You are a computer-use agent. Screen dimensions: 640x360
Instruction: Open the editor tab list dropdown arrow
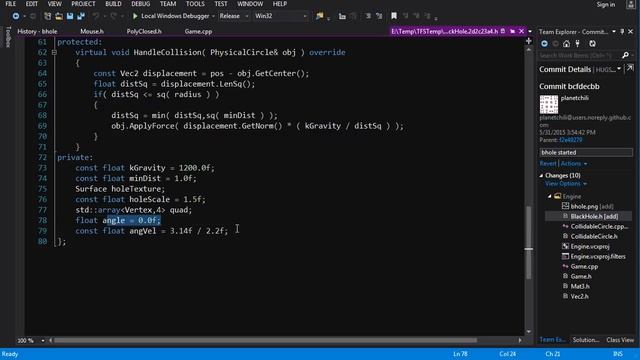tap(530, 31)
